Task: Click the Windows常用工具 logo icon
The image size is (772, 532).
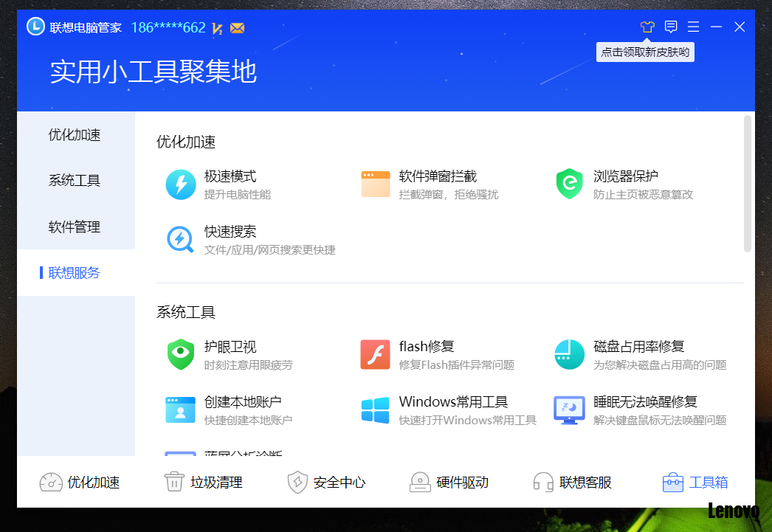Action: [x=375, y=410]
